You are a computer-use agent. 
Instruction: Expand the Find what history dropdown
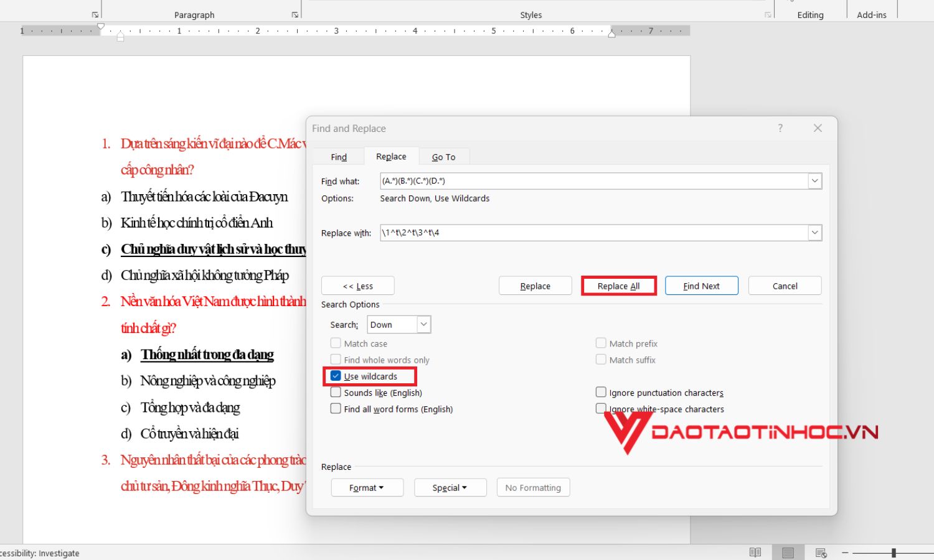pos(814,181)
